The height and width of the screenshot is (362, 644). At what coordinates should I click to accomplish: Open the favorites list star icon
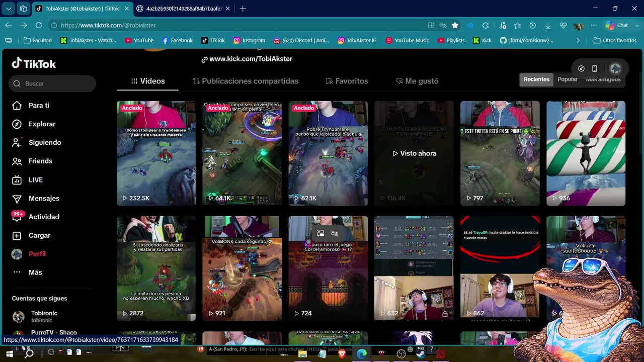pyautogui.click(x=517, y=25)
